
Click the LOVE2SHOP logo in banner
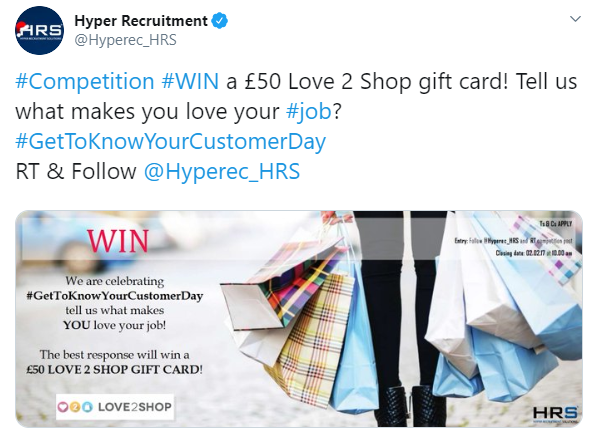coord(115,407)
